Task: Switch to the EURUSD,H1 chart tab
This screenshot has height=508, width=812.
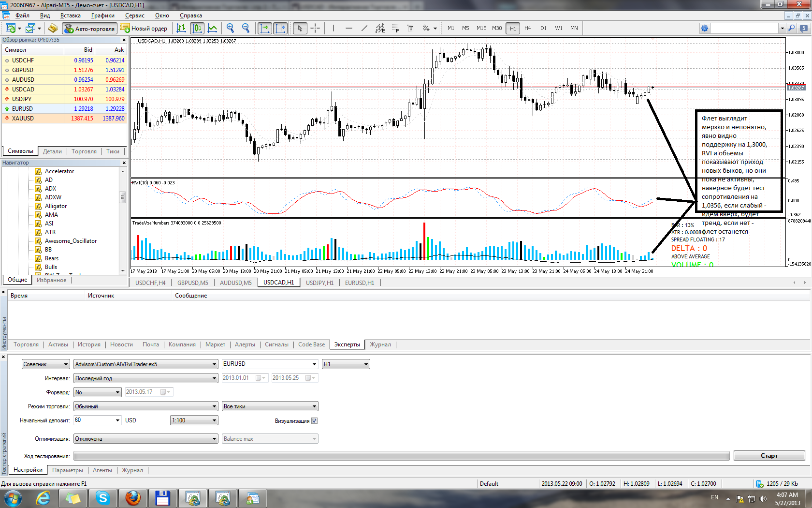Action: point(360,283)
